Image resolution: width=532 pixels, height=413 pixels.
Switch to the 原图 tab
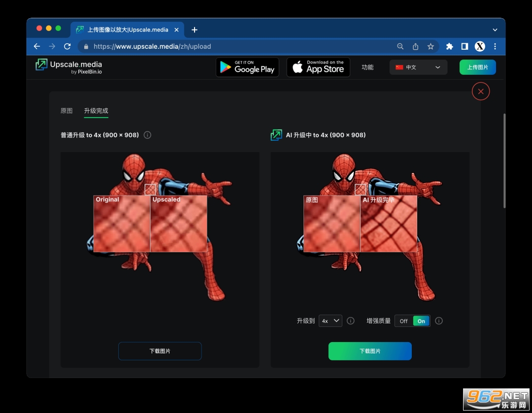(x=66, y=111)
